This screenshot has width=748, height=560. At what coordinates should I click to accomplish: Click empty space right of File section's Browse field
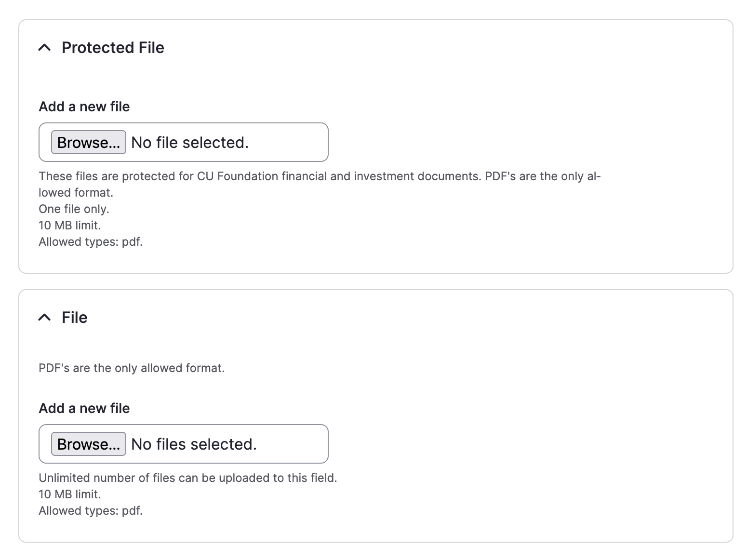[x=482, y=444]
